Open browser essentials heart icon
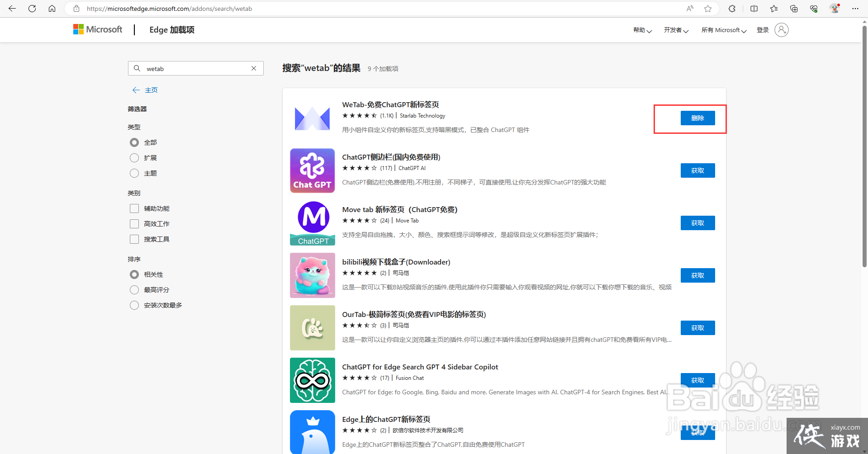The image size is (868, 454). tap(814, 9)
